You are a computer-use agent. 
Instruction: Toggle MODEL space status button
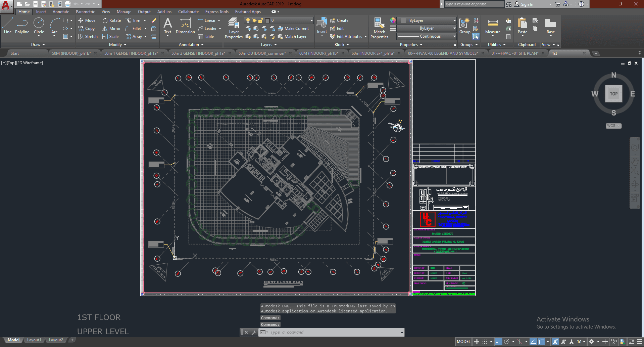tap(463, 342)
